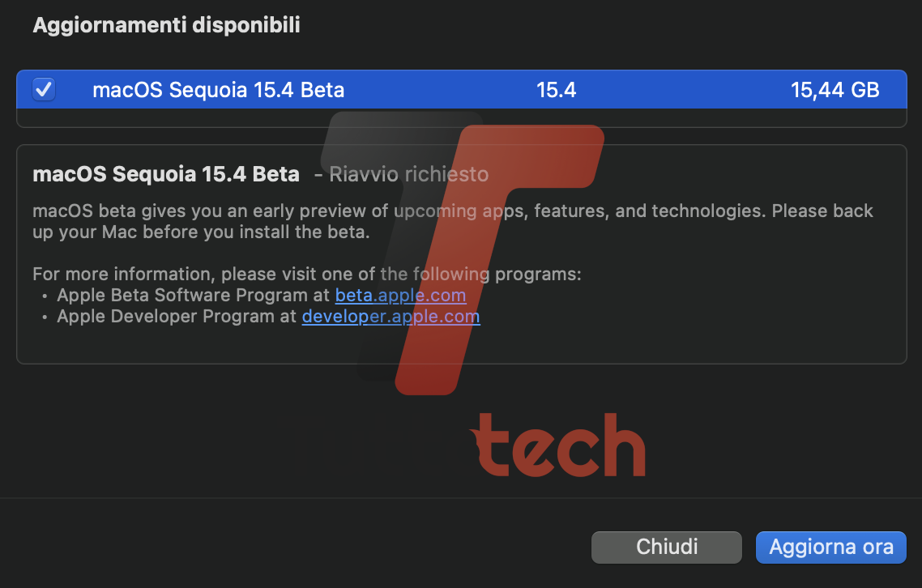Open the developer.apple.com link

tap(391, 317)
